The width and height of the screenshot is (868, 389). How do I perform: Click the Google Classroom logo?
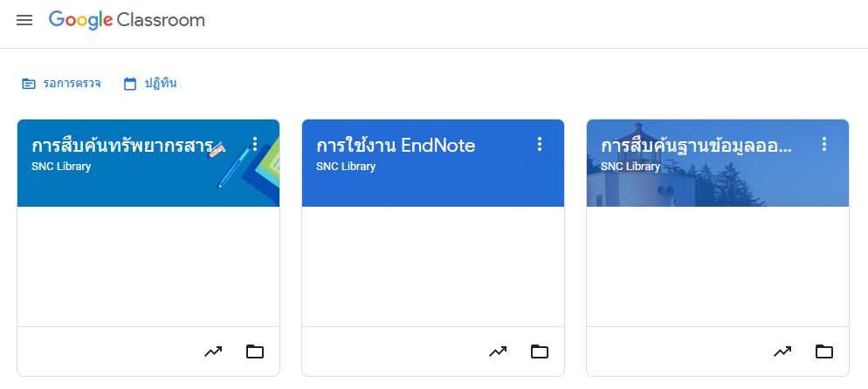(x=127, y=20)
